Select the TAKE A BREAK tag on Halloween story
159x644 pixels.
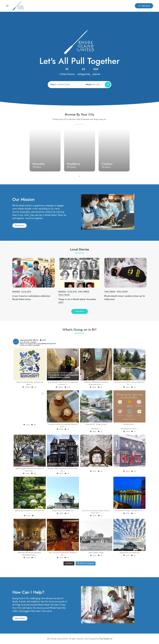pyautogui.click(x=110, y=292)
